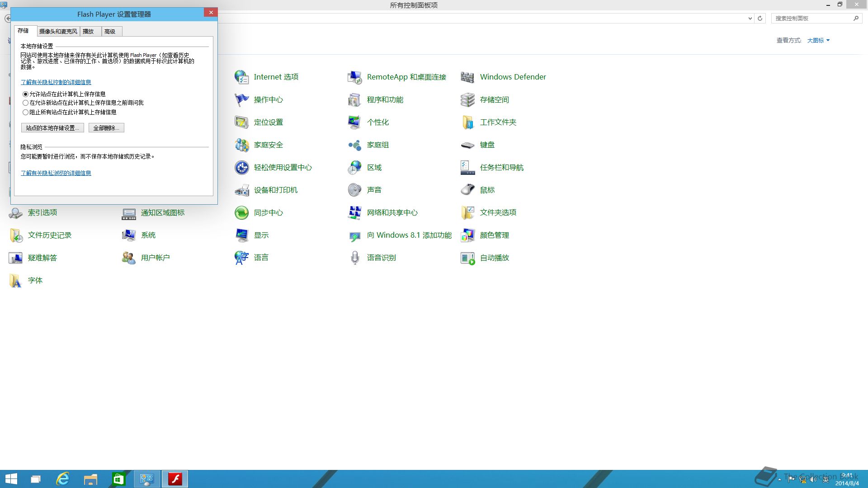
Task: Open the 工作文件夹 icon
Action: click(x=468, y=122)
